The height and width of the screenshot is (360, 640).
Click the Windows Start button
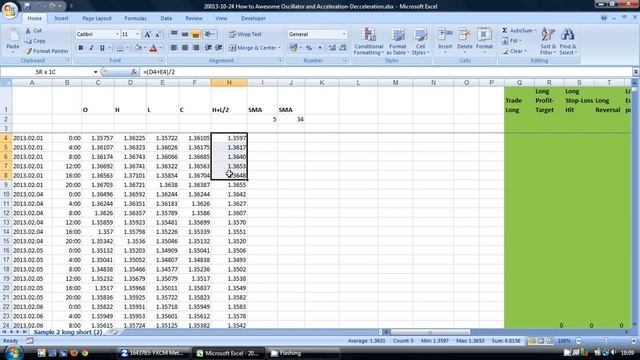[13, 353]
